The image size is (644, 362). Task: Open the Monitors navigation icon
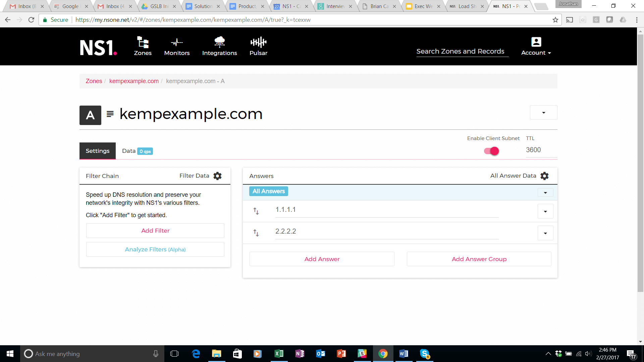point(177,42)
